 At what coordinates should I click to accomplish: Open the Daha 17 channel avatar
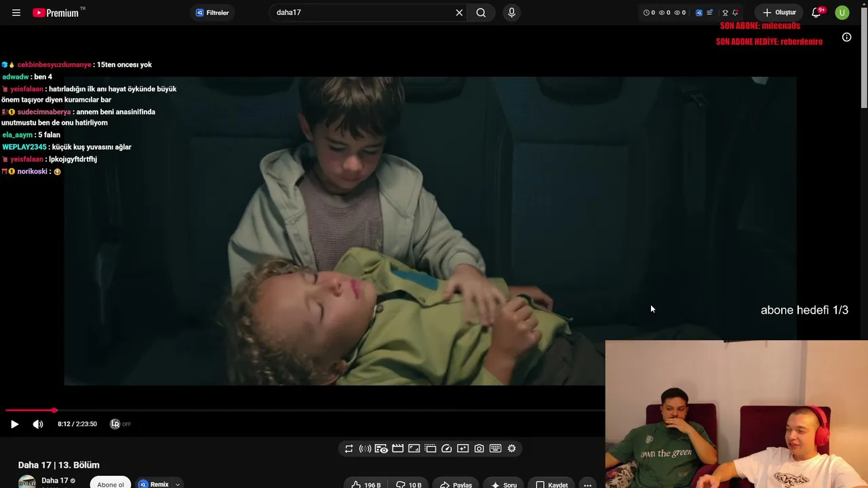27,482
